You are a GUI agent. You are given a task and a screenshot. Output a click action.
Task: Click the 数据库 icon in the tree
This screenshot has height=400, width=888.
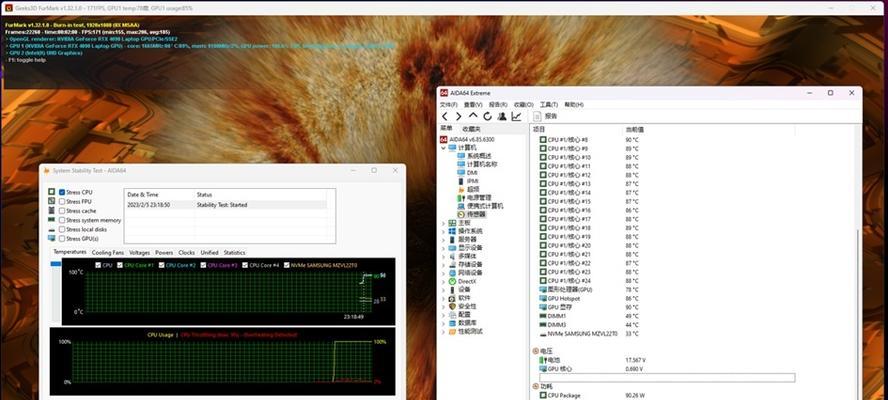[452, 323]
